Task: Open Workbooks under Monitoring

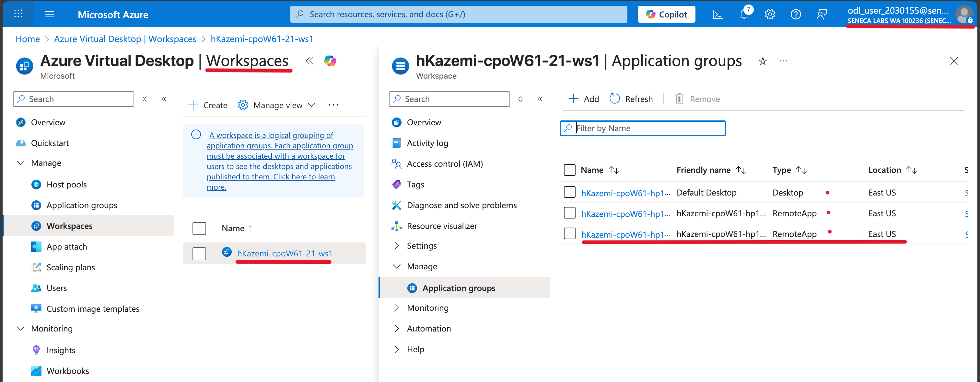Action: 68,371
